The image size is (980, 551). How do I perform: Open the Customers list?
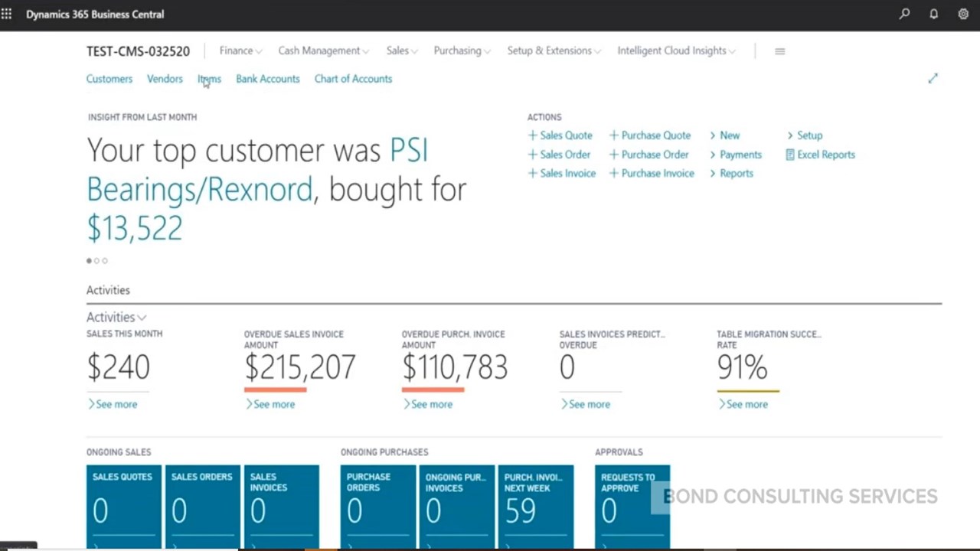tap(109, 79)
